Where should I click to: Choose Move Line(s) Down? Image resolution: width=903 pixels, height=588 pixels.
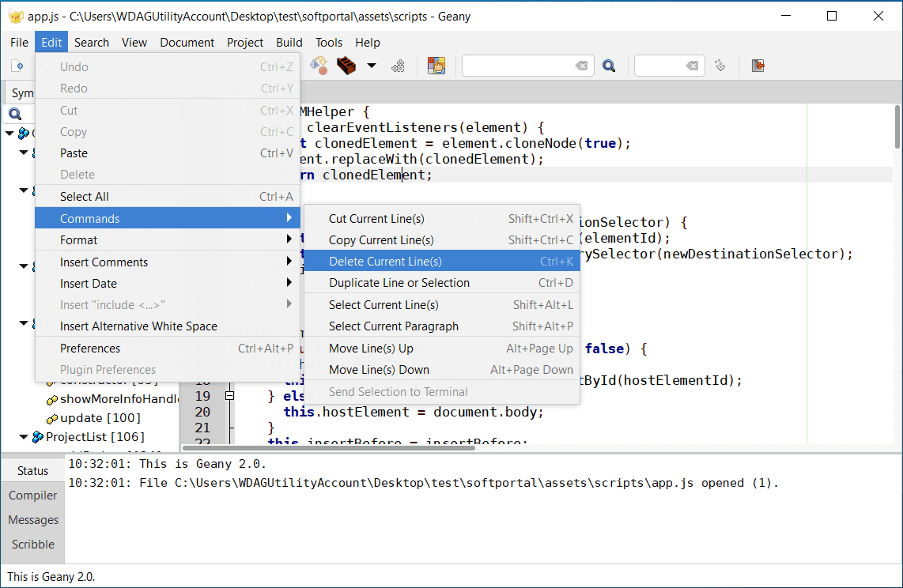(x=442, y=370)
